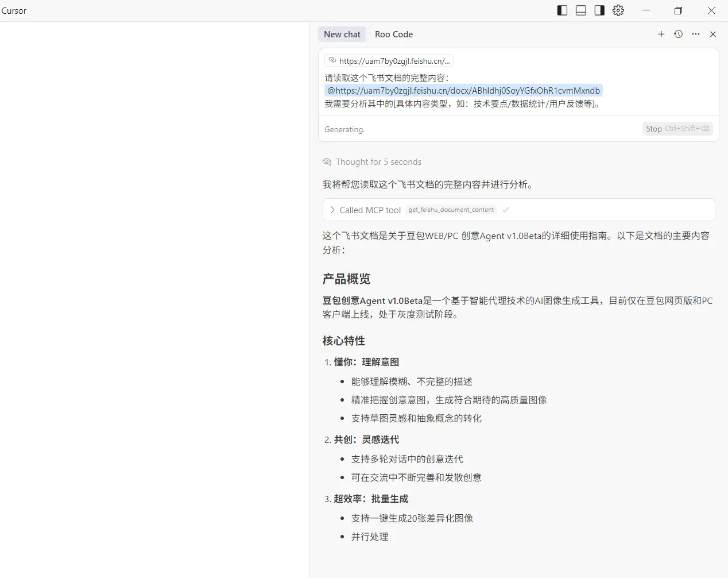Open chat history clock icon
Image resolution: width=728 pixels, height=578 pixels.
[679, 34]
